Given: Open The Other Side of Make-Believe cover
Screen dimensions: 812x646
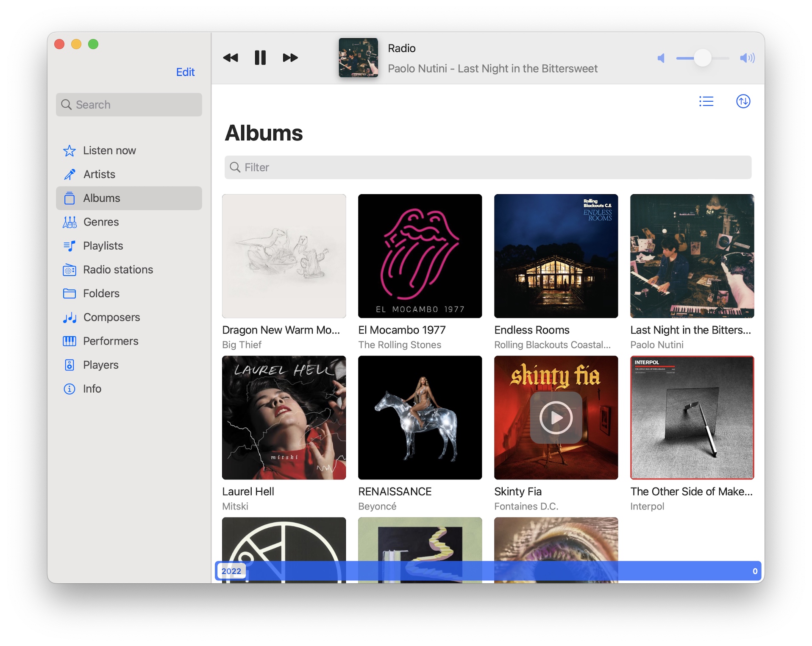Looking at the screenshot, I should [x=692, y=418].
